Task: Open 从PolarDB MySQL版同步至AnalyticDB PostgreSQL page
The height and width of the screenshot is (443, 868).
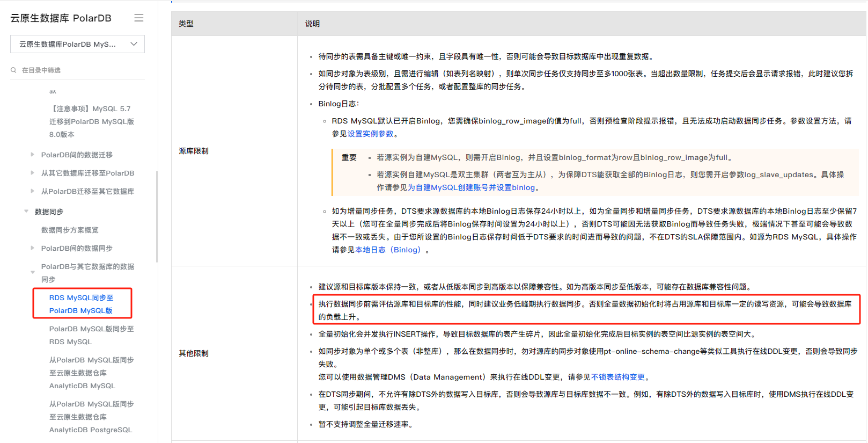Action: point(91,417)
